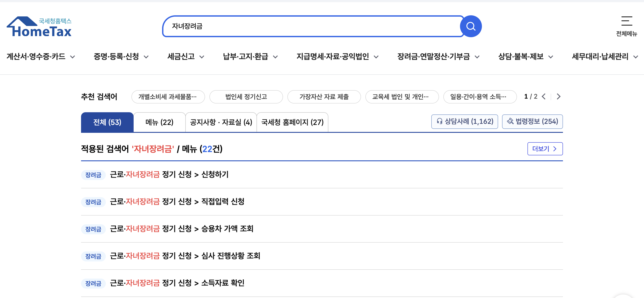Viewport: 644px width, 298px height.
Task: Switch to the 공지사항·자료실 (4) tab
Action: coord(221,122)
